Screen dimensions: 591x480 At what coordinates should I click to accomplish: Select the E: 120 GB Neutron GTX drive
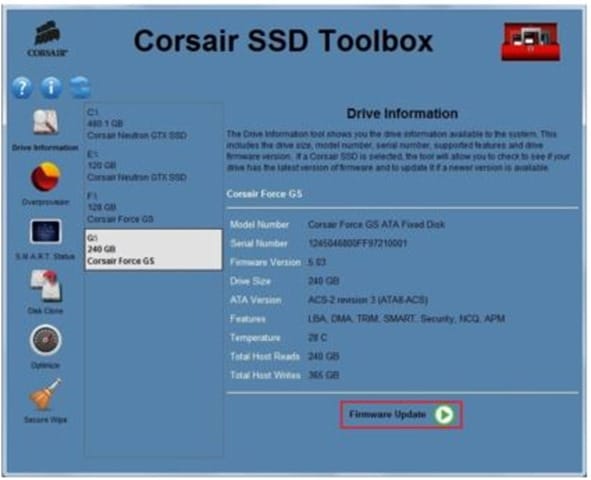click(153, 166)
